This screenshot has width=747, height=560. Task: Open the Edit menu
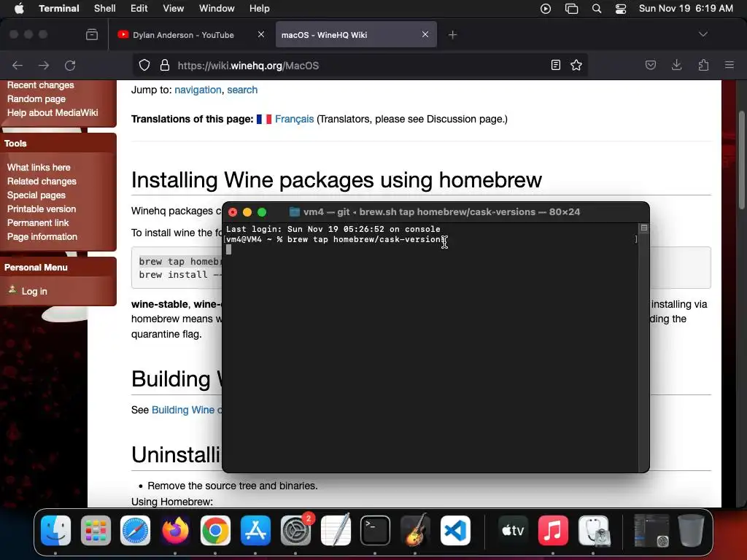tap(139, 9)
